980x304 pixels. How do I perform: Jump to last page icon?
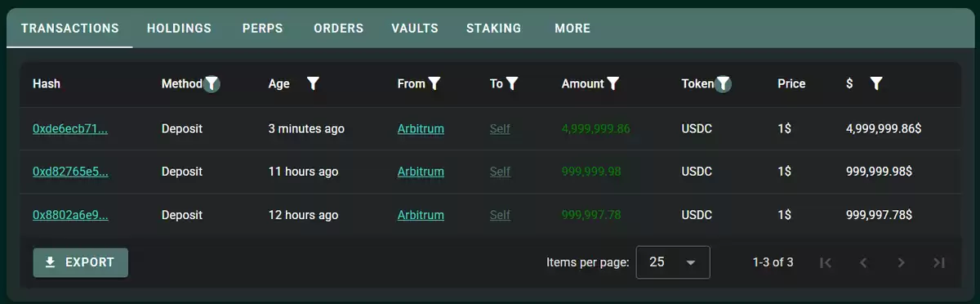pos(939,262)
